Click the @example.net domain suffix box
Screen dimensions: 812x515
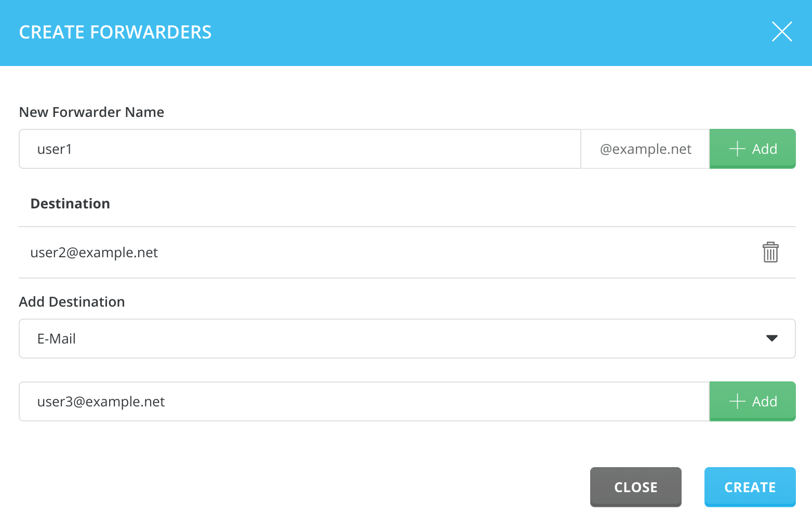pos(645,149)
